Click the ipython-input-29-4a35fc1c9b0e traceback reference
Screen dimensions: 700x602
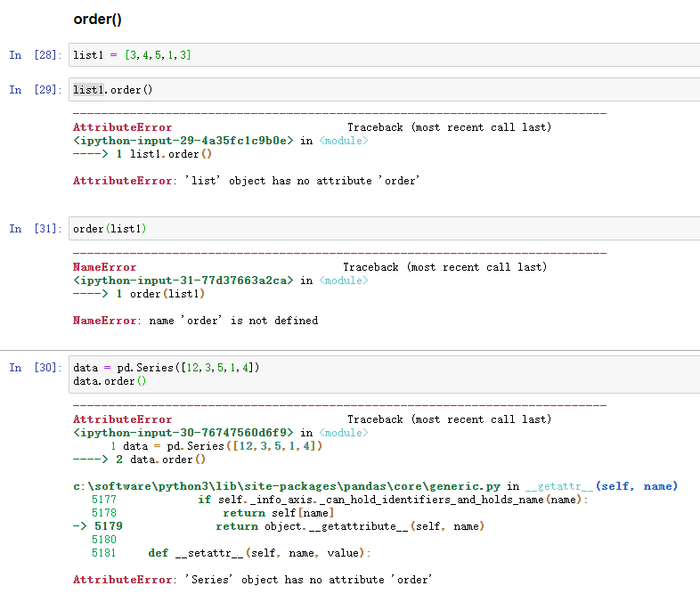pos(183,141)
